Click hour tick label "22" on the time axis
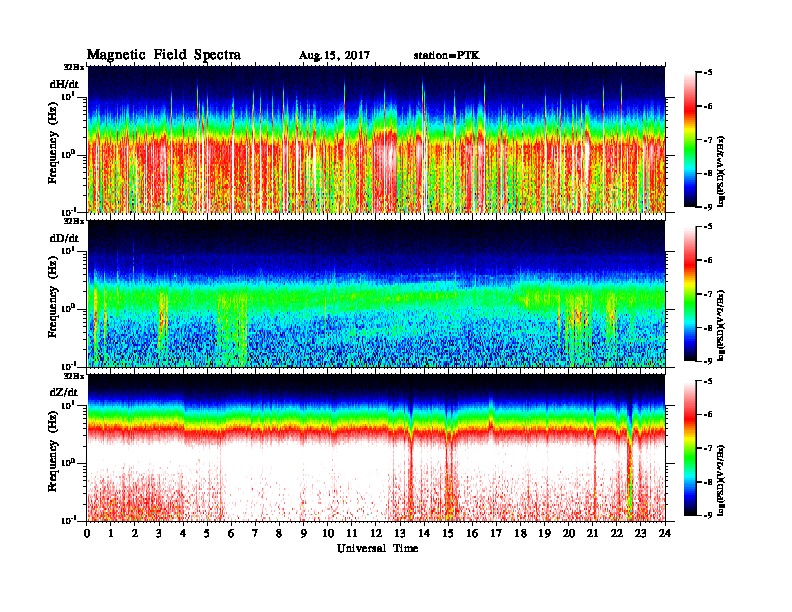This screenshot has width=792, height=612. tap(617, 533)
